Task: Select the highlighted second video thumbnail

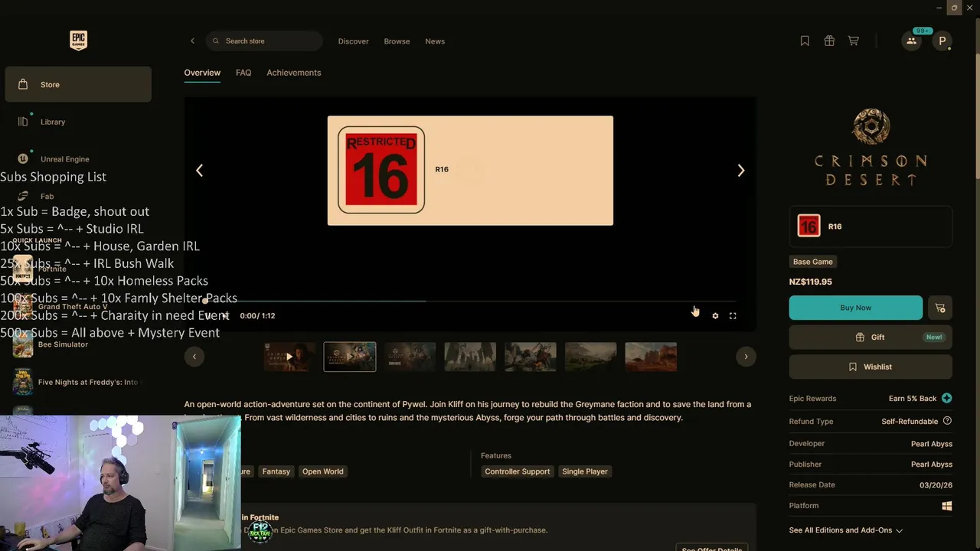Action: pyautogui.click(x=350, y=357)
